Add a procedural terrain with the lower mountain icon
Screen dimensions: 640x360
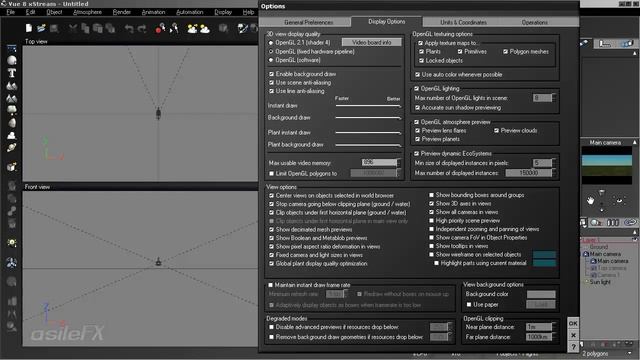pyautogui.click(x=12, y=98)
